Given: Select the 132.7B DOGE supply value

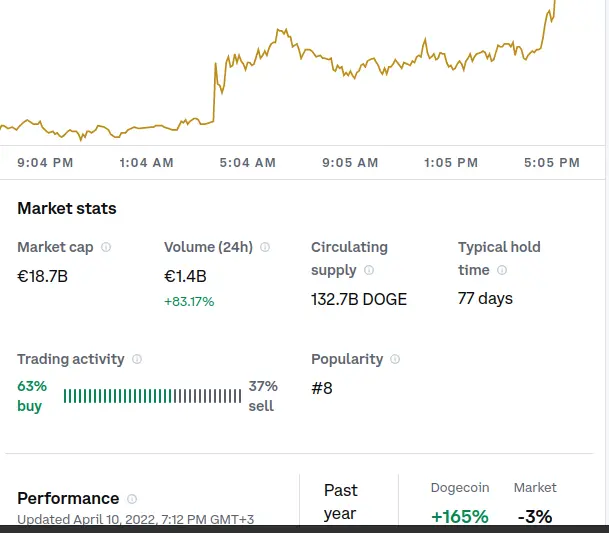Looking at the screenshot, I should [359, 299].
